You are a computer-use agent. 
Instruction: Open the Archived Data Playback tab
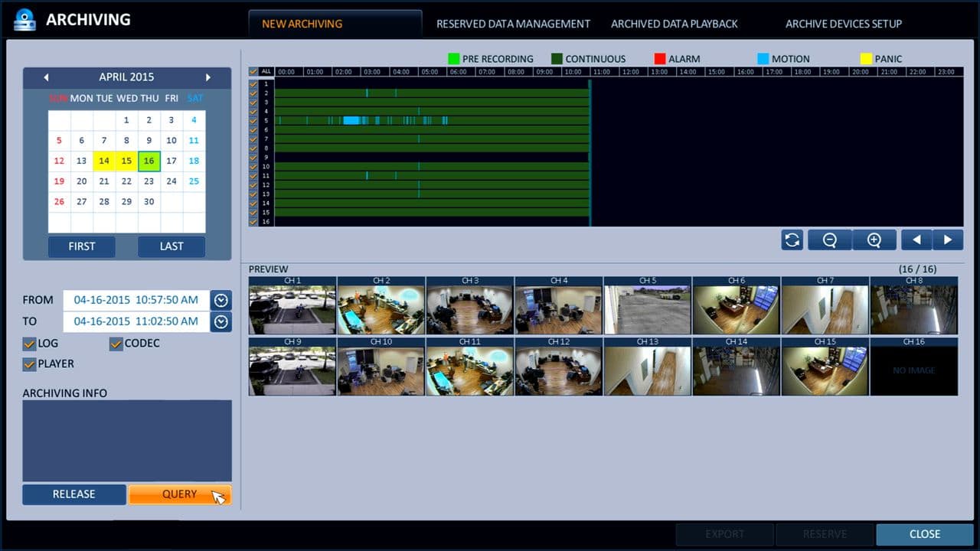[x=675, y=24]
